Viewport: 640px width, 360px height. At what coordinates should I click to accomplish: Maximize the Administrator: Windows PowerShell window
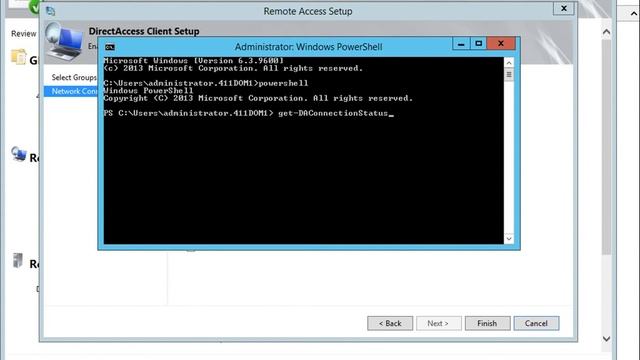(478, 44)
